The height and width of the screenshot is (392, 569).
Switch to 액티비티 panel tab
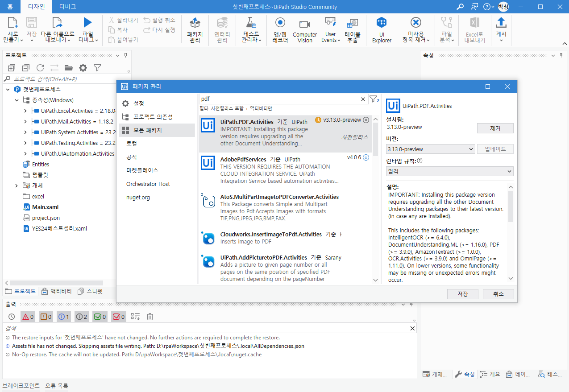[56, 291]
